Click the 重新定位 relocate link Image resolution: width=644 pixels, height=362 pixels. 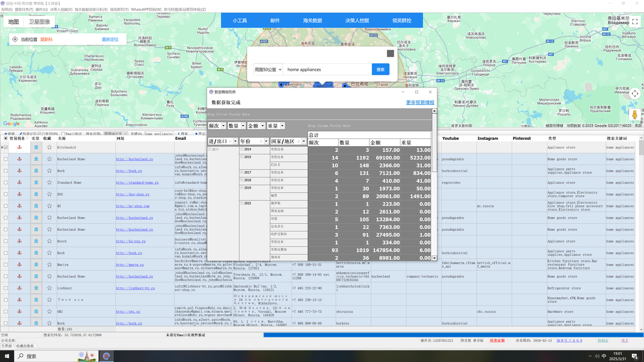click(110, 40)
